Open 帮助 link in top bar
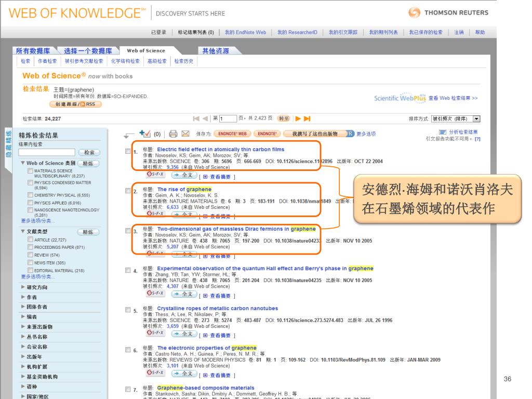Screen dimensions: 532x399 (480, 32)
